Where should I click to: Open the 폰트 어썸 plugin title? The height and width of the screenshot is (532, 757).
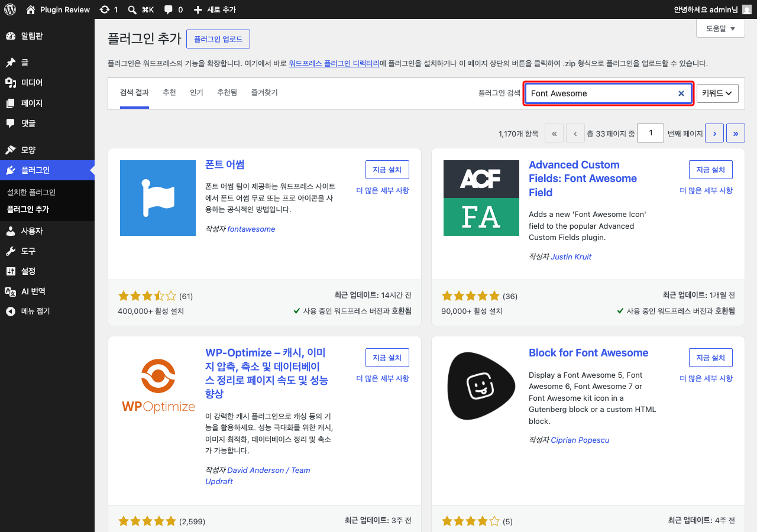coord(225,165)
